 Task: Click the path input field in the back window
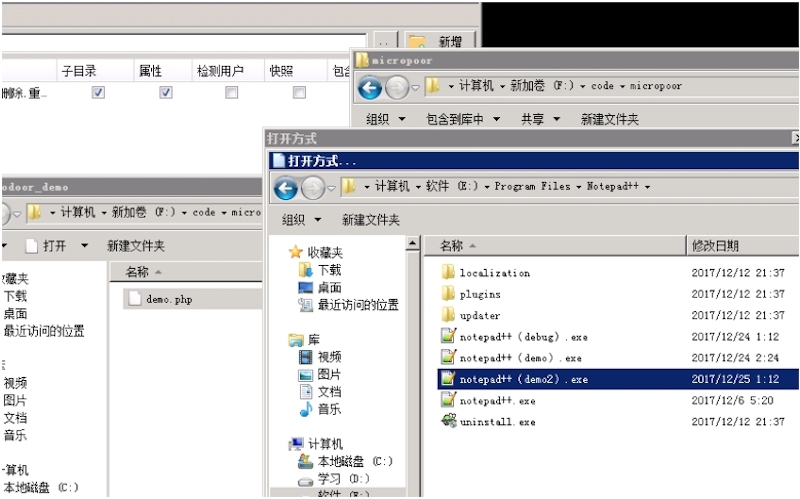184,42
